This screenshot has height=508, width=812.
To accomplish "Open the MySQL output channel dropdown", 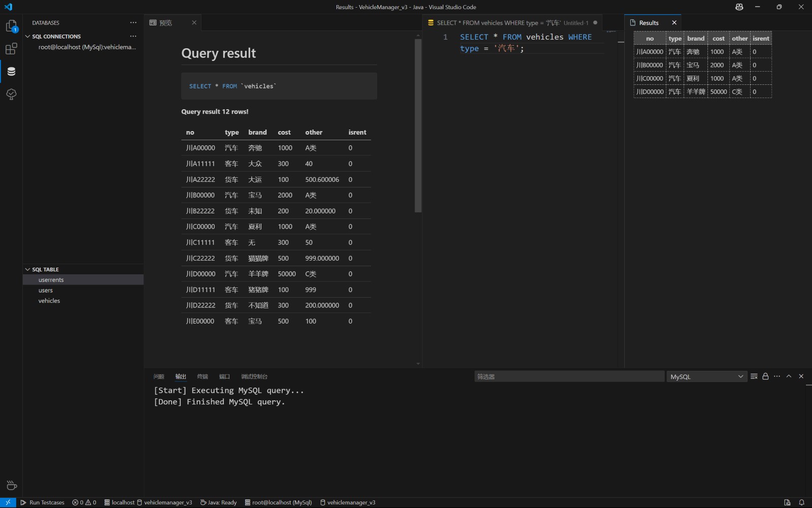I will click(x=707, y=376).
